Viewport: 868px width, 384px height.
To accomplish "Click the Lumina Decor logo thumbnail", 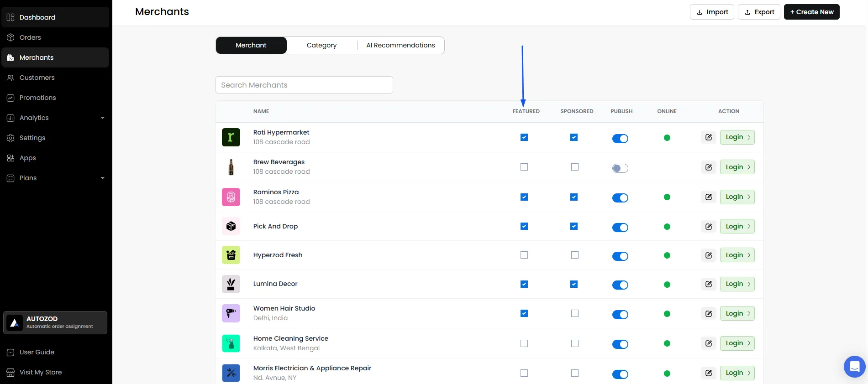I will tap(231, 284).
